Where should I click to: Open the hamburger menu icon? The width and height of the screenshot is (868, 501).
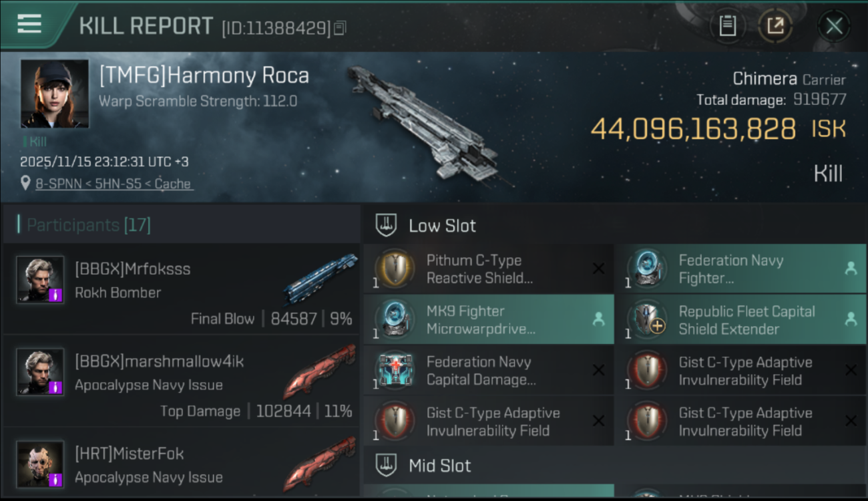29,24
